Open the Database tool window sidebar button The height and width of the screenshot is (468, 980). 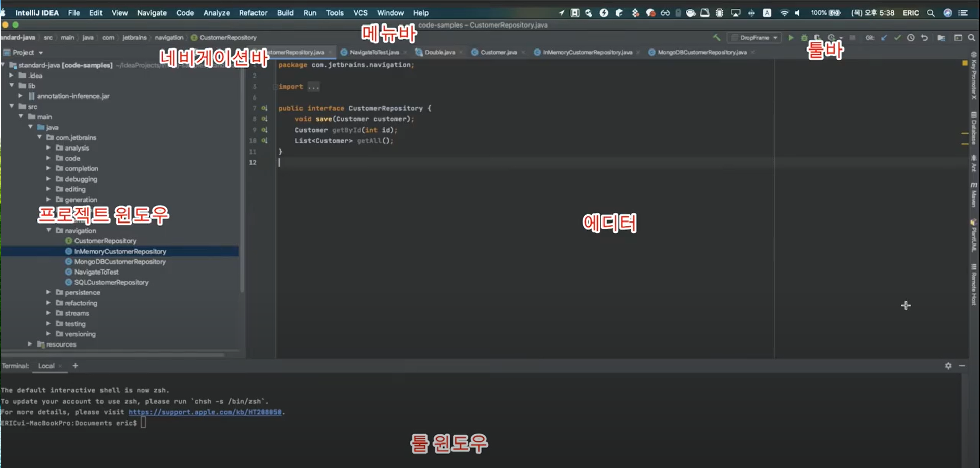(x=974, y=129)
